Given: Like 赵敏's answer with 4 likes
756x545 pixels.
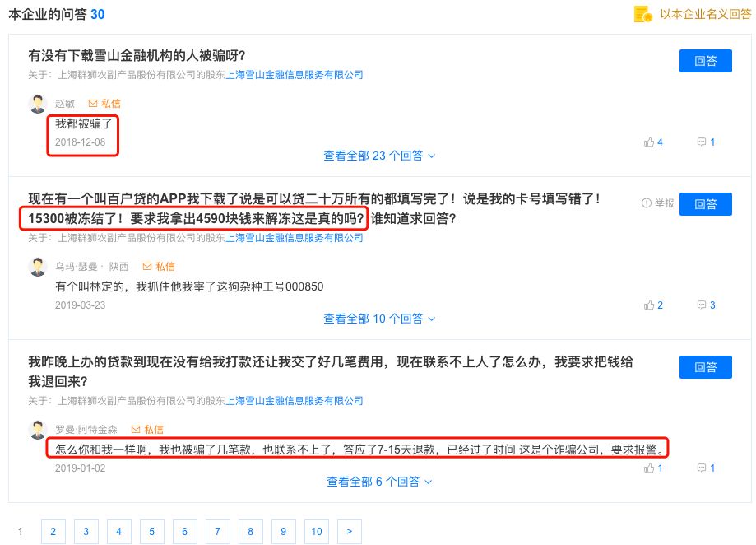Looking at the screenshot, I should point(653,142).
